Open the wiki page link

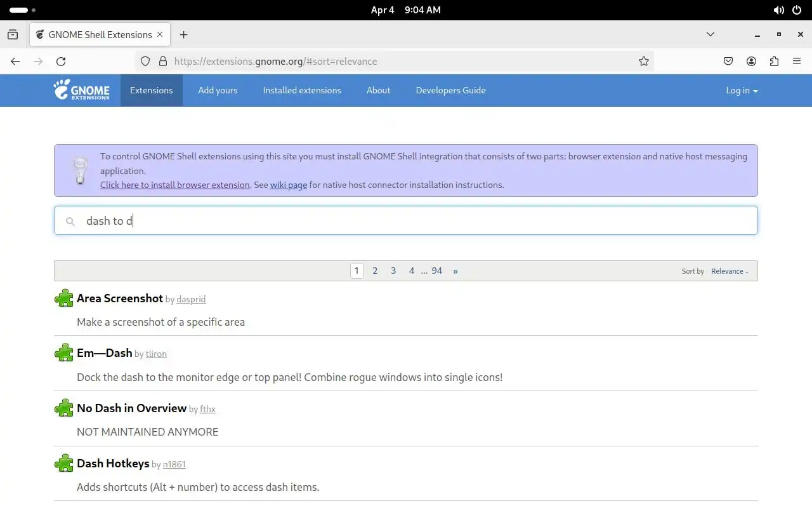coord(289,185)
